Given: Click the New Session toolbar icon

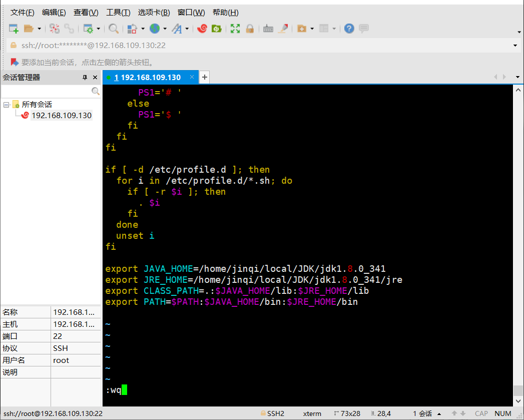Looking at the screenshot, I should (14, 29).
